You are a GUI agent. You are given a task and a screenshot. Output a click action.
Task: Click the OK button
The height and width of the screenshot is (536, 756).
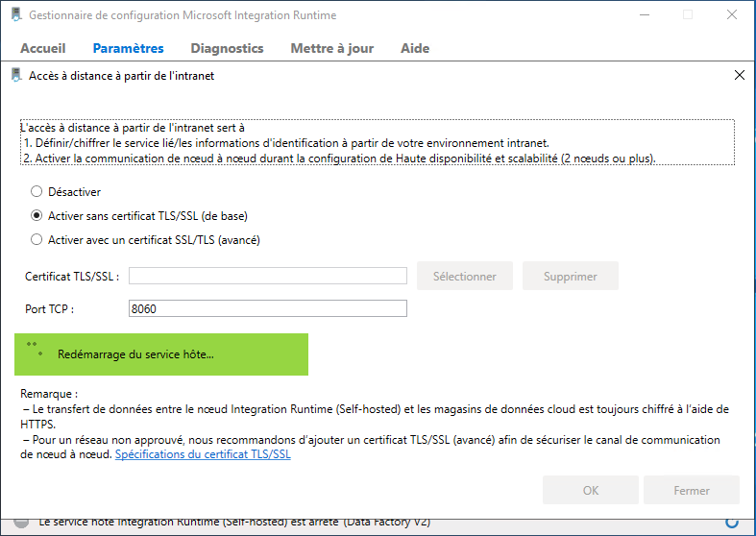pos(591,490)
